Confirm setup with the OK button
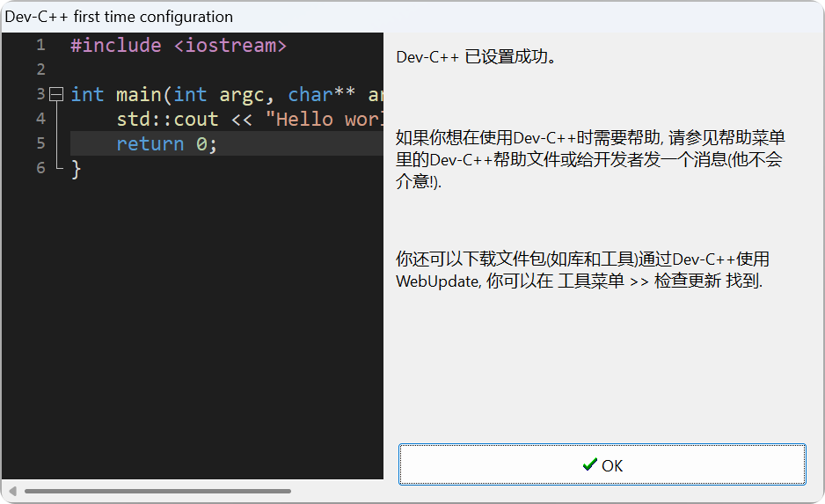The width and height of the screenshot is (825, 504). [x=602, y=464]
